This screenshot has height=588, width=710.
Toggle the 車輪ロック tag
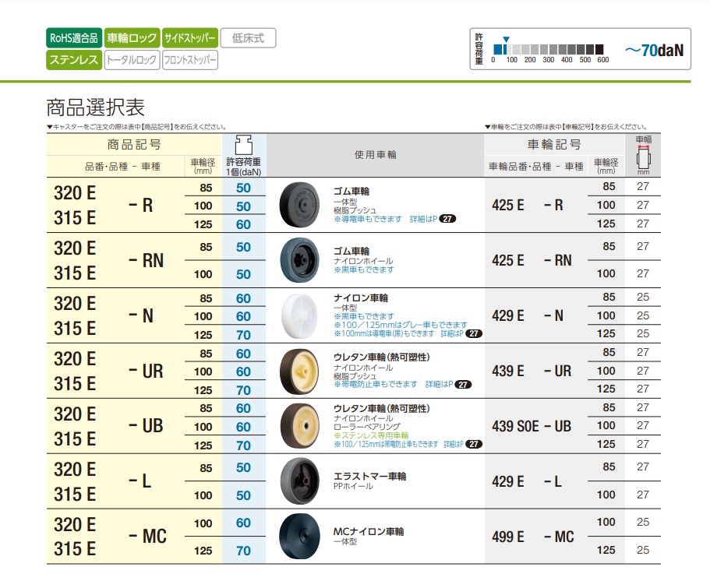[132, 37]
